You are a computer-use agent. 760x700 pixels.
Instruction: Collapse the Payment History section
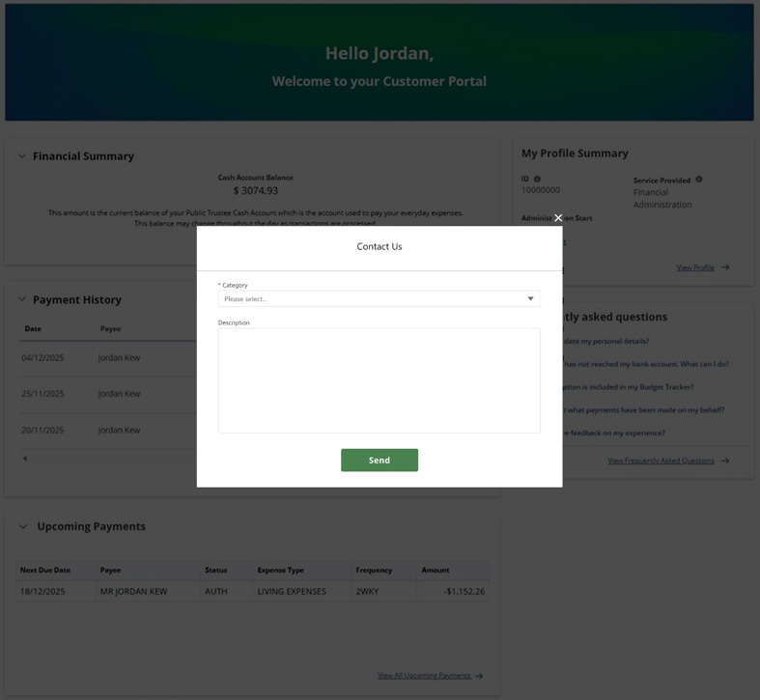[x=22, y=299]
